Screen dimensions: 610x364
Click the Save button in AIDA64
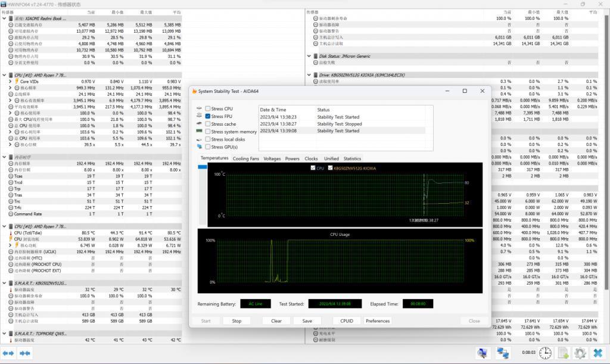coord(307,321)
